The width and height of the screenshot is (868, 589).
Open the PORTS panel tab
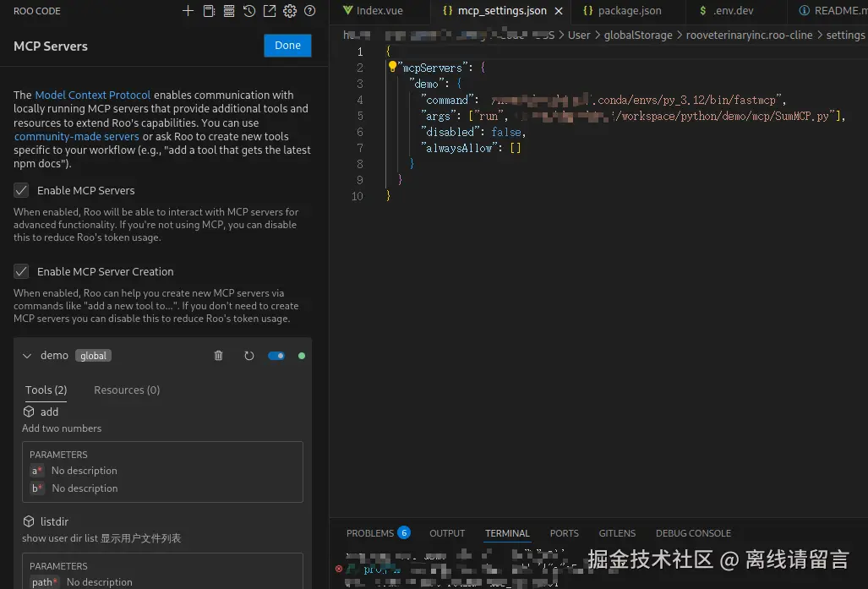(x=564, y=533)
